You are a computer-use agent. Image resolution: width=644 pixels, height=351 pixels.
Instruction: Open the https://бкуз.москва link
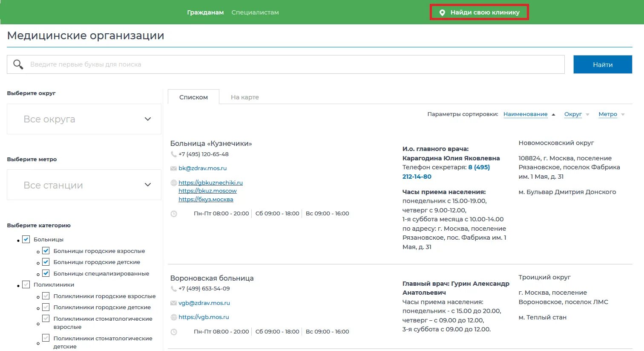[206, 200]
